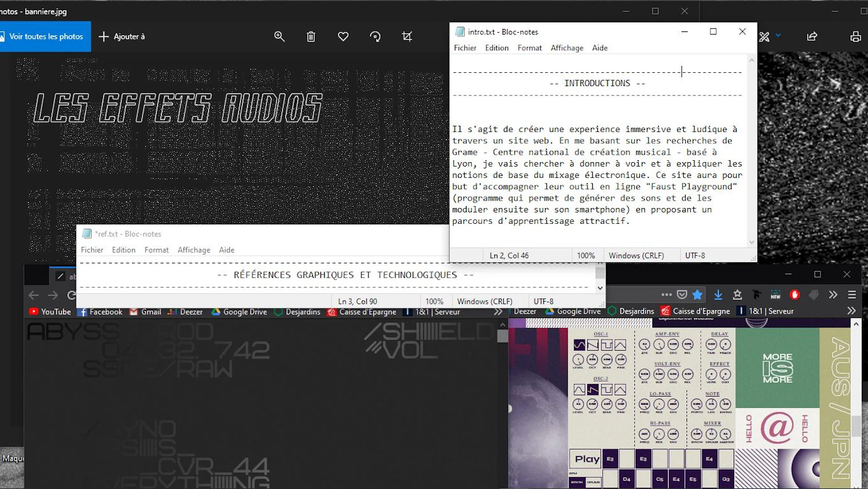Click the Pocket save icon in right browser
868x489 pixels.
click(x=682, y=294)
